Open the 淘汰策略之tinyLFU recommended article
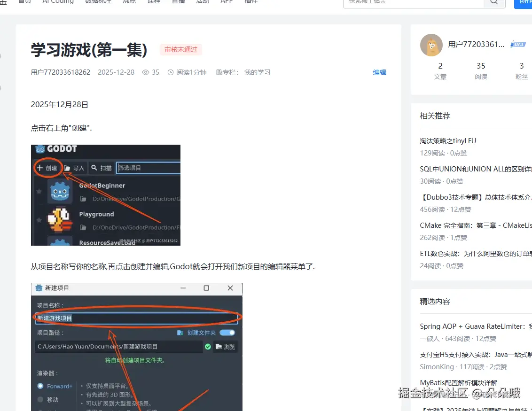Image resolution: width=532 pixels, height=411 pixels. (447, 140)
